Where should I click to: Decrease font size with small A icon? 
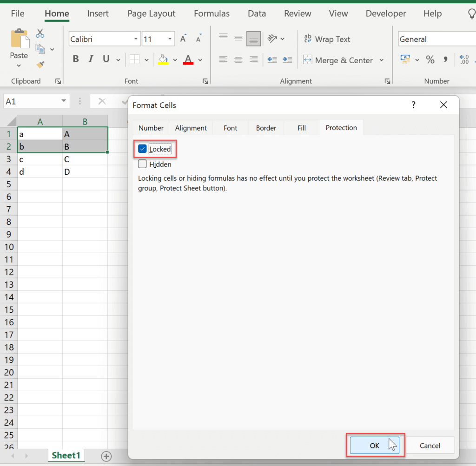pos(198,39)
